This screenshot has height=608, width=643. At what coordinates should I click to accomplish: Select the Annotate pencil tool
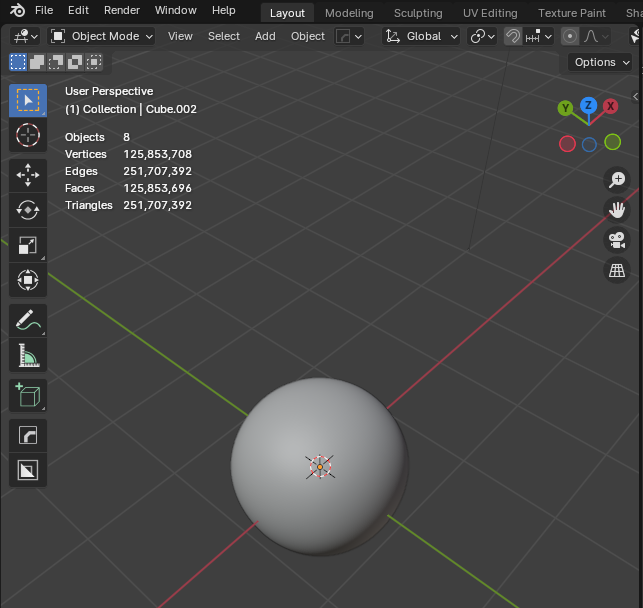tap(28, 320)
